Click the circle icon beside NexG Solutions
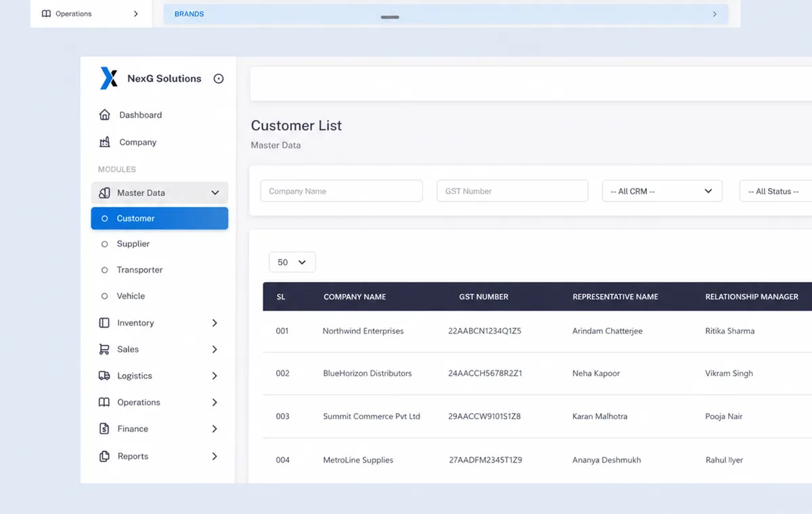Viewport: 812px width, 514px height. click(219, 78)
